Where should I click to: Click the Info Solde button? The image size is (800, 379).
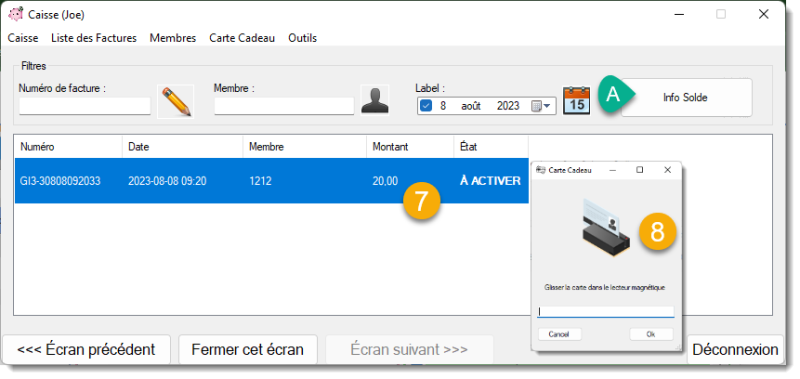686,97
